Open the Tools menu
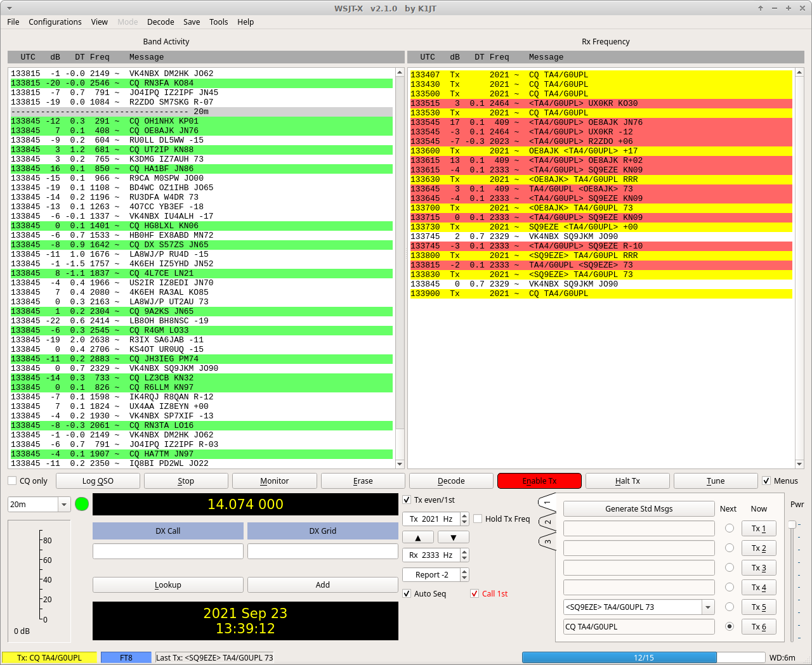The image size is (812, 665). point(219,22)
